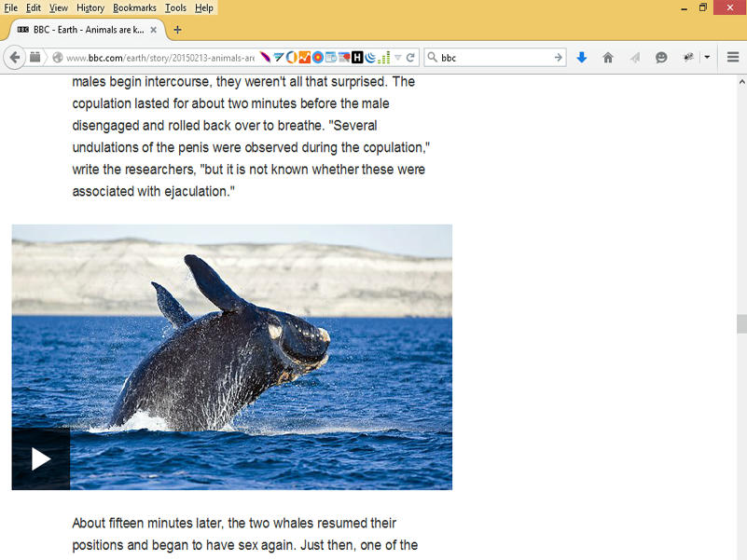Click the vertical scrollbar thumb
The width and height of the screenshot is (747, 560).
pos(741,324)
